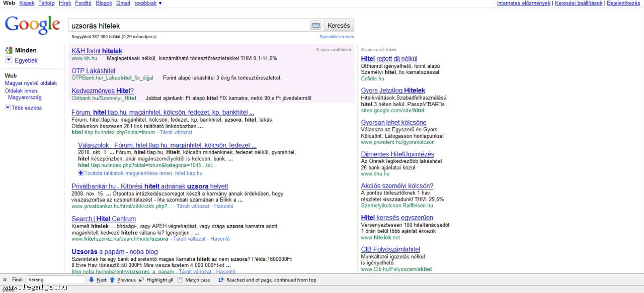The image size is (644, 293).
Task: Expand further results from hitel.tlap.hu plus icon
Action: [x=80, y=173]
